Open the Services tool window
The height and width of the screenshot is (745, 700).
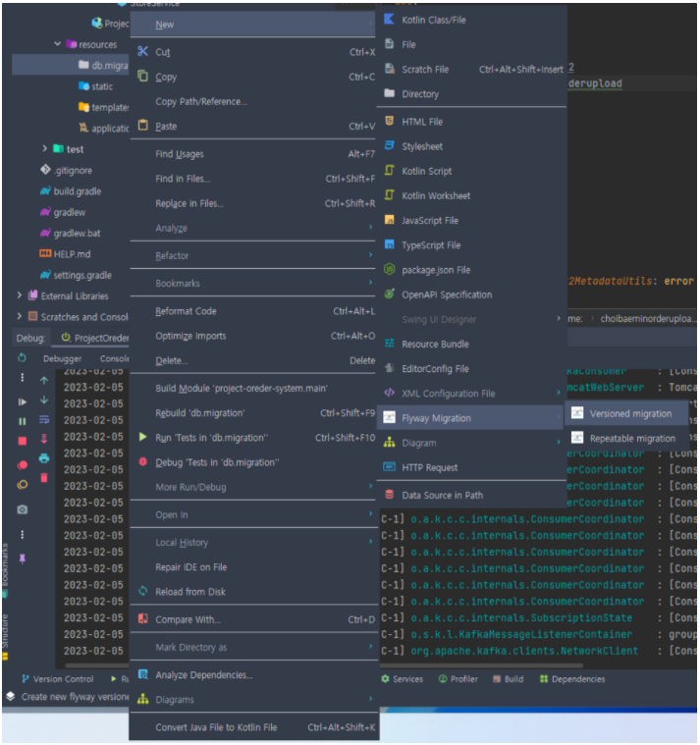click(x=403, y=678)
